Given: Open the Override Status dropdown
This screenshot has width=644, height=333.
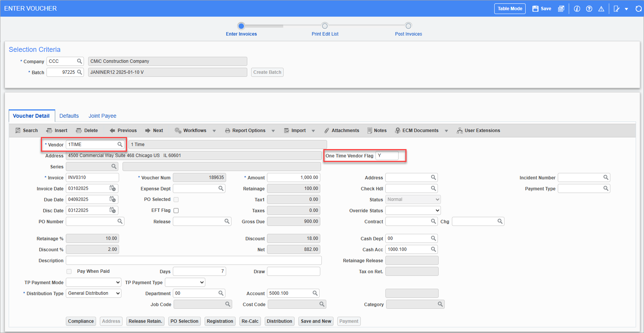Looking at the screenshot, I should [413, 210].
